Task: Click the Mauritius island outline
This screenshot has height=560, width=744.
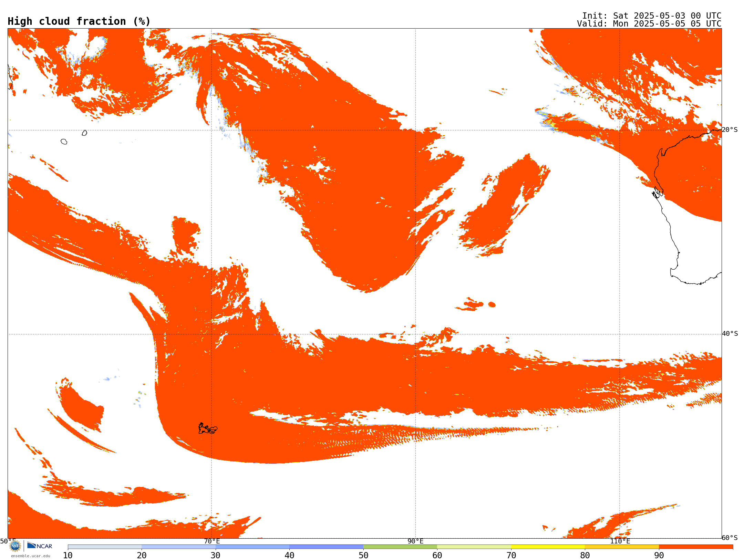Action: point(84,133)
